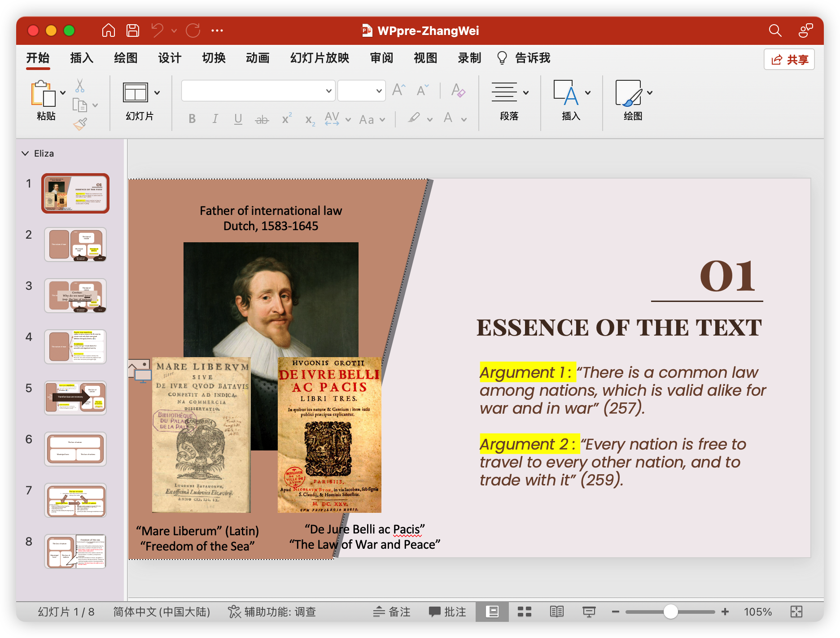Copy selection with the copy icon
The image size is (840, 638).
(79, 105)
